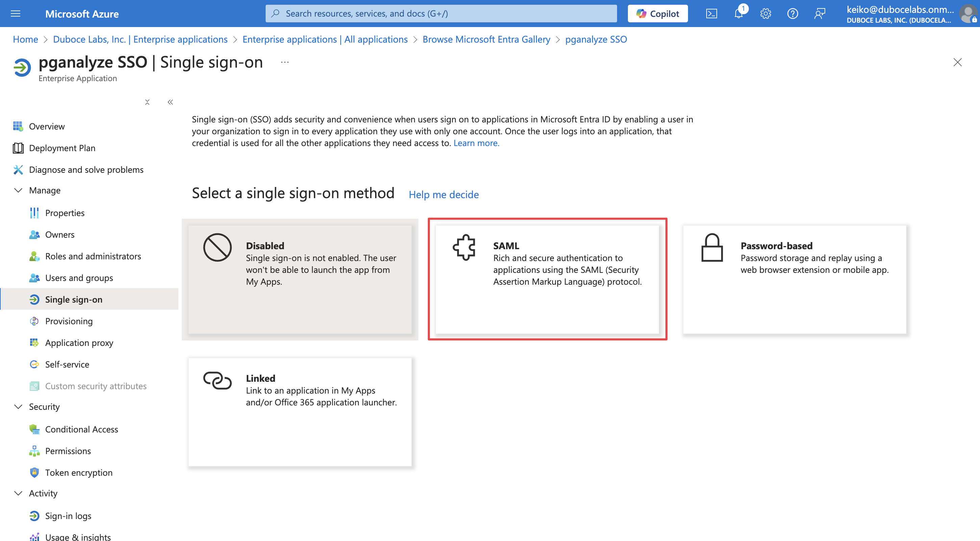Image resolution: width=980 pixels, height=541 pixels.
Task: Collapse the Security section
Action: coord(18,407)
